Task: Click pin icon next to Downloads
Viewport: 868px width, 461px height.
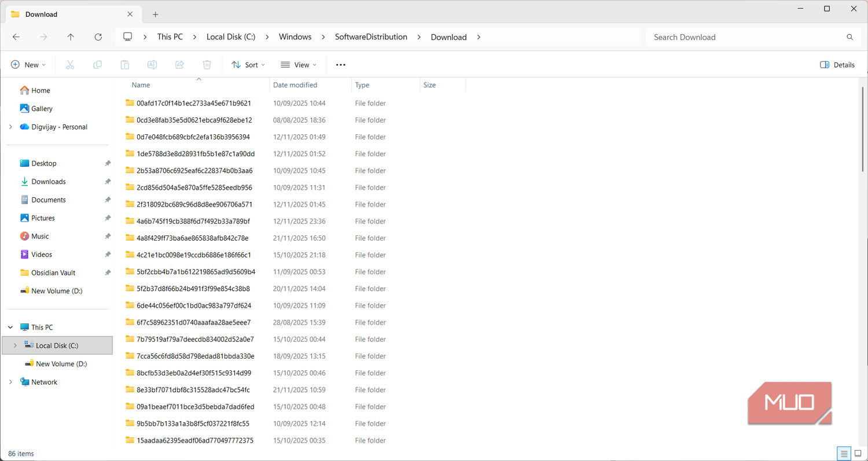Action: tap(108, 182)
